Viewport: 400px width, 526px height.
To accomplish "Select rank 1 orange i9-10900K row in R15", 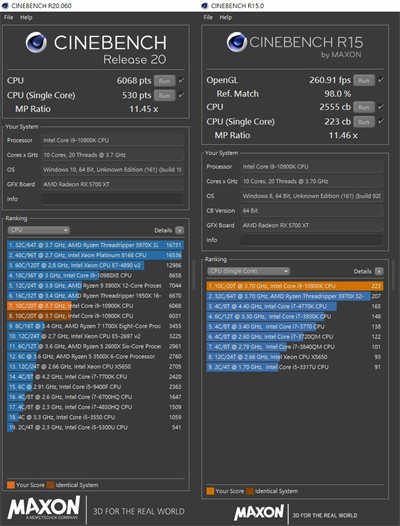I will (295, 286).
